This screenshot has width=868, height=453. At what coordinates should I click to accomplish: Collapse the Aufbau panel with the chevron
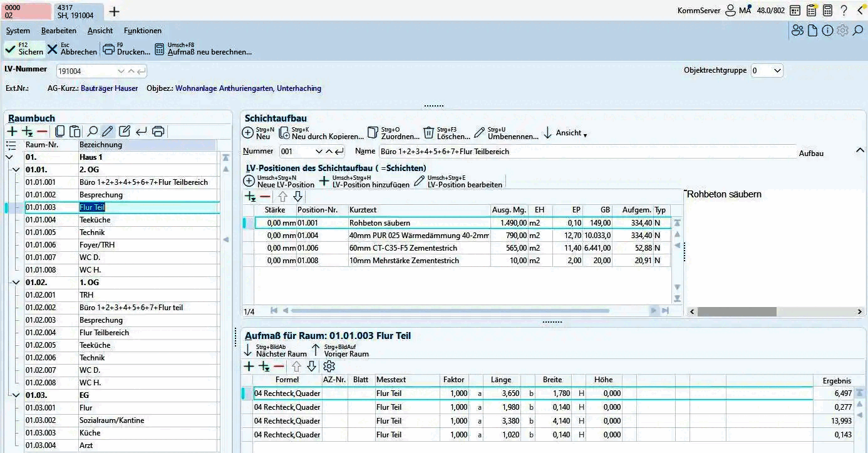(x=860, y=150)
